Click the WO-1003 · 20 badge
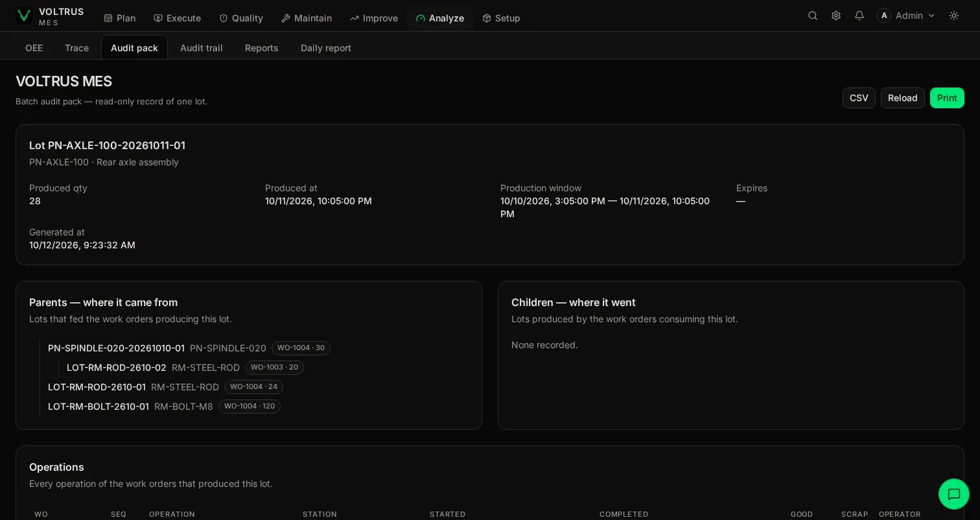This screenshot has height=520, width=980. (274, 368)
